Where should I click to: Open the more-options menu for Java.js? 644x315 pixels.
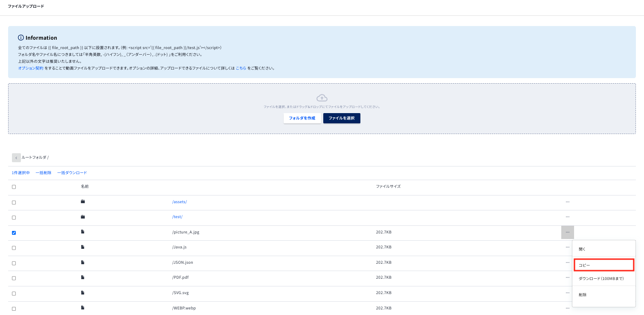568,247
